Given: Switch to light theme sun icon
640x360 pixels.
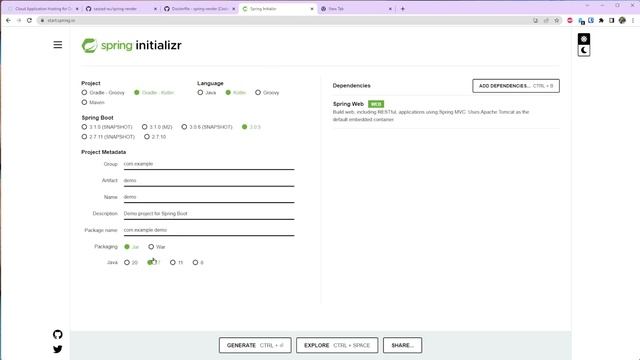Looking at the screenshot, I should (584, 39).
